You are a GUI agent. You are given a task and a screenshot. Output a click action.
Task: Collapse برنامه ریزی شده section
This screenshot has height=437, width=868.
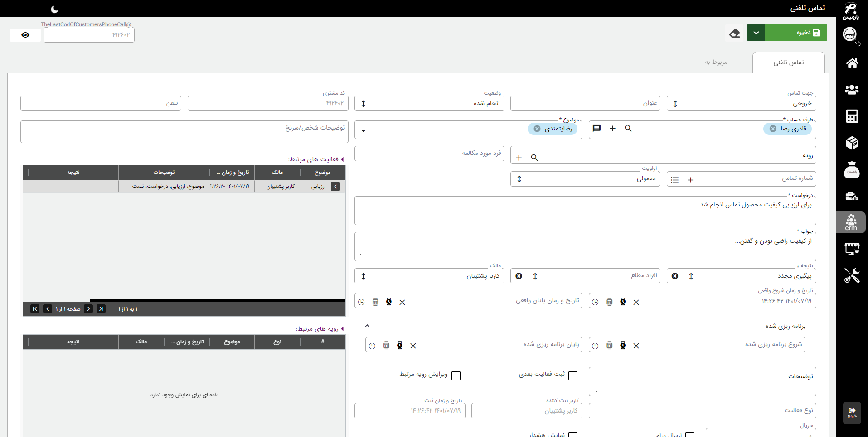pyautogui.click(x=367, y=326)
